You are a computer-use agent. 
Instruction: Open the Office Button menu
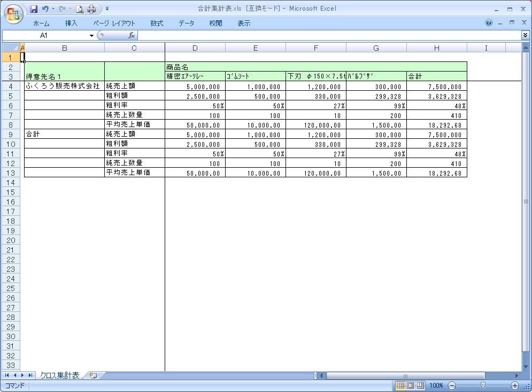click(13, 14)
